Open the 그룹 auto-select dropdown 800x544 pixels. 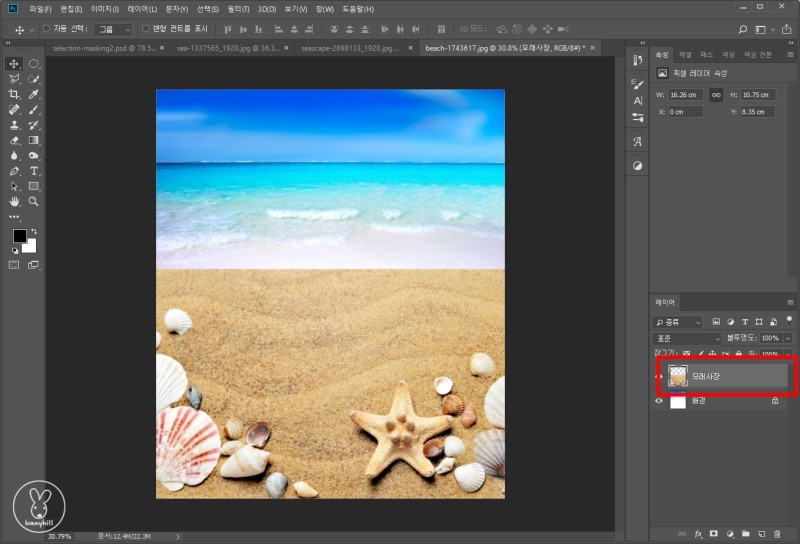click(x=113, y=29)
